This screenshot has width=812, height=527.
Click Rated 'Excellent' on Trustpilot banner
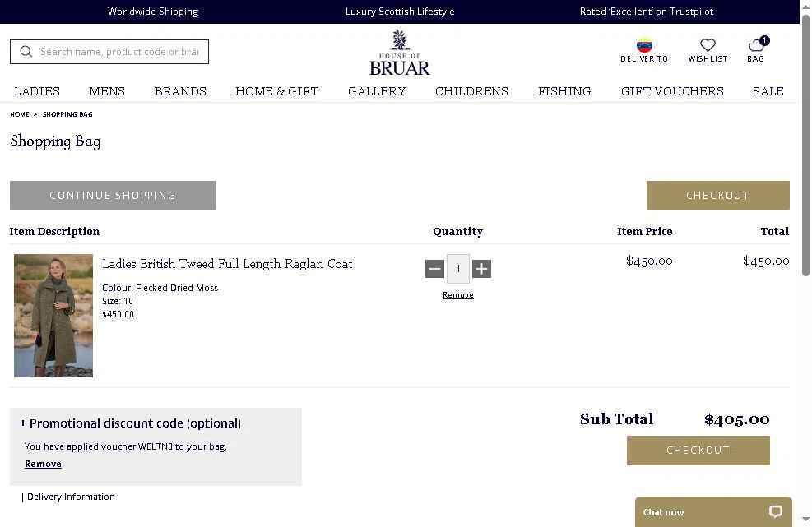pyautogui.click(x=647, y=12)
